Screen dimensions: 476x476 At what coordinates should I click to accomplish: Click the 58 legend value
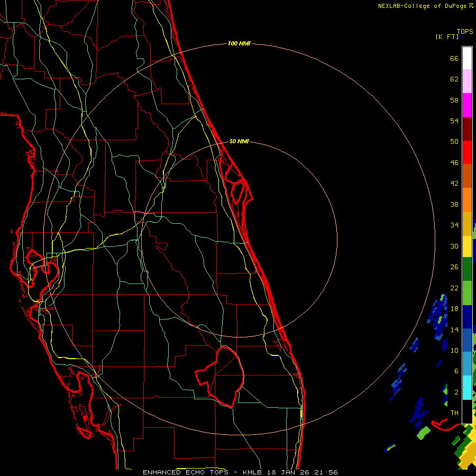point(454,100)
